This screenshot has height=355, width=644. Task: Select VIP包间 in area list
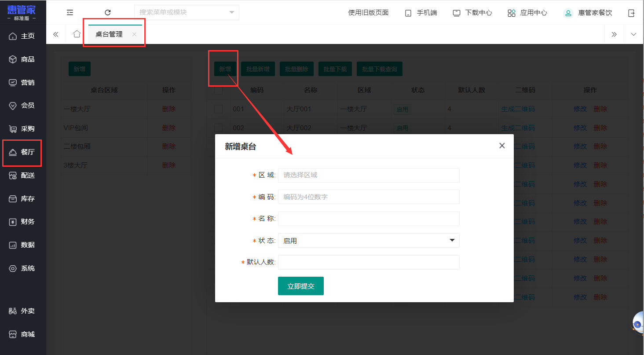76,128
